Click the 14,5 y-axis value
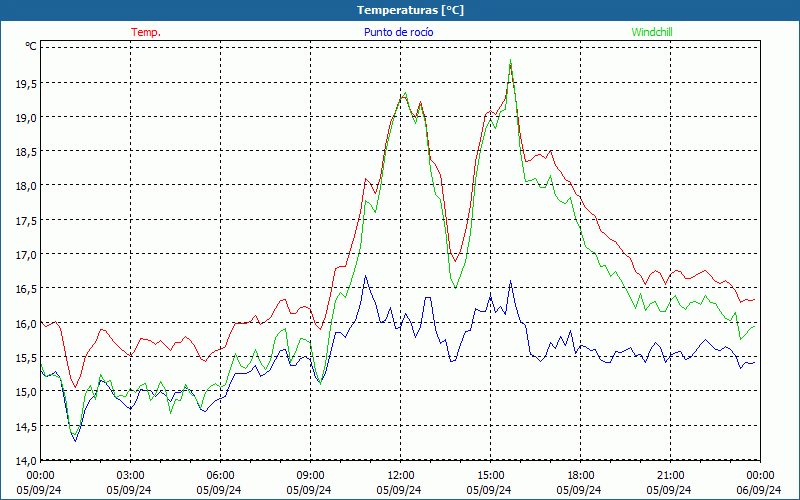 coord(27,427)
